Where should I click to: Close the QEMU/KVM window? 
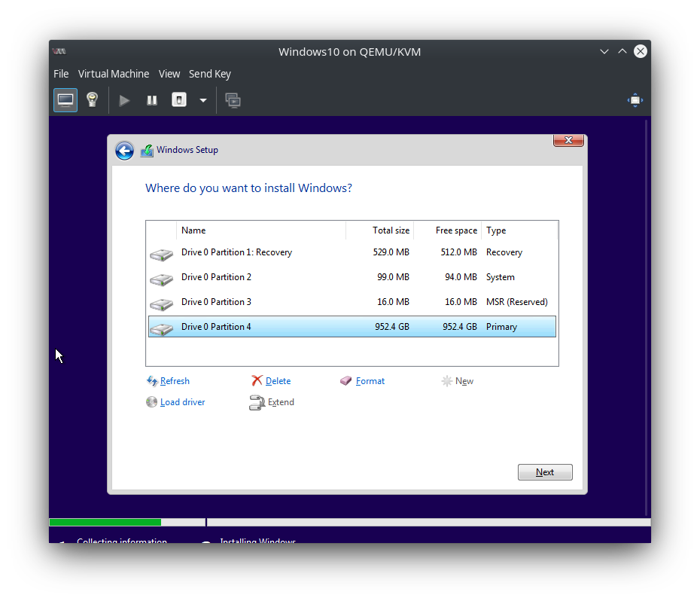tap(641, 51)
